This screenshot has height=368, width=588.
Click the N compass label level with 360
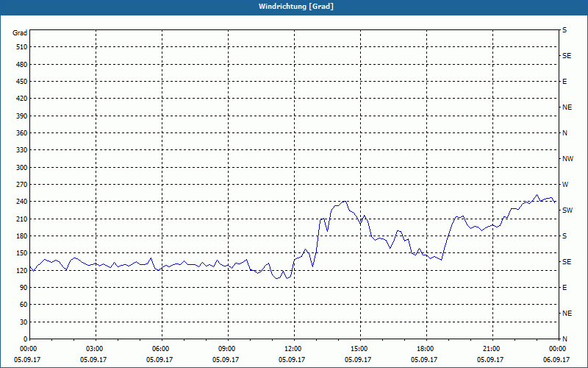tap(564, 133)
